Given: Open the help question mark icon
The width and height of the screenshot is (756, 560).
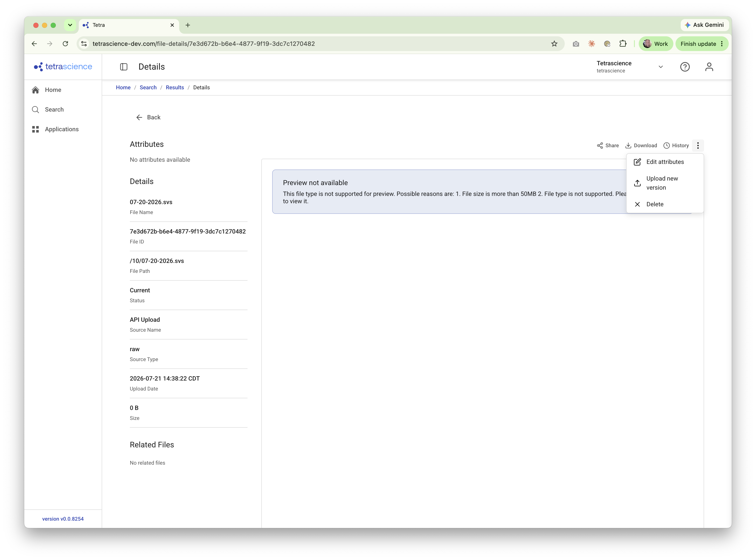Looking at the screenshot, I should (x=685, y=67).
